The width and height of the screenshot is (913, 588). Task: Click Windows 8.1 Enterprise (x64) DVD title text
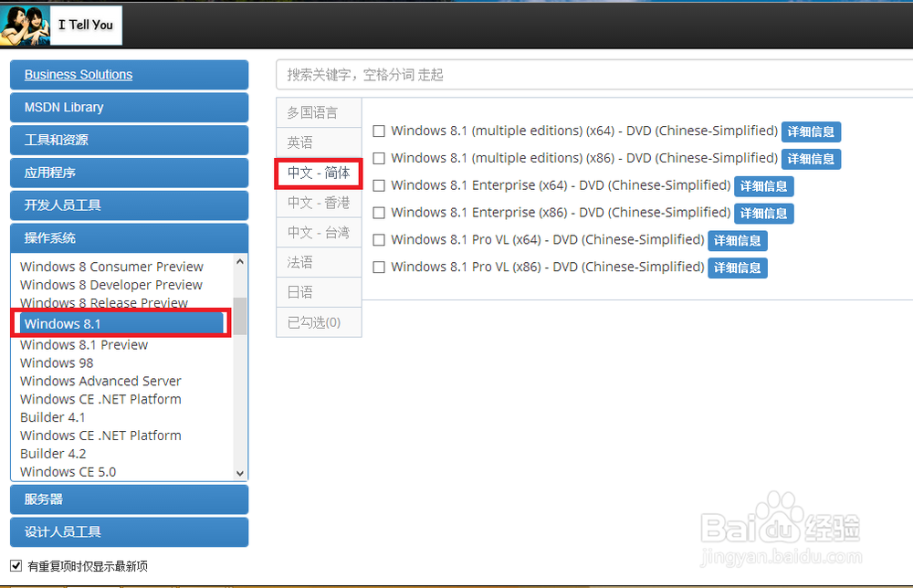point(561,185)
